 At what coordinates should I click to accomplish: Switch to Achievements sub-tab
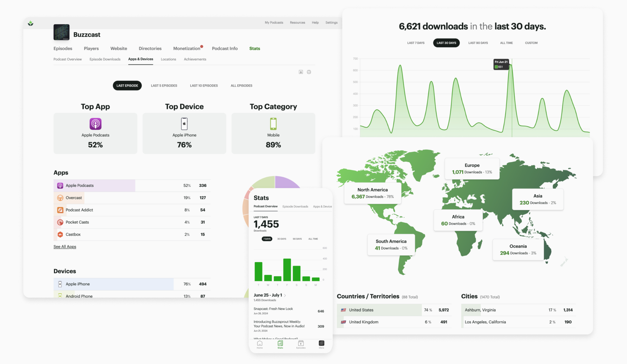point(195,59)
